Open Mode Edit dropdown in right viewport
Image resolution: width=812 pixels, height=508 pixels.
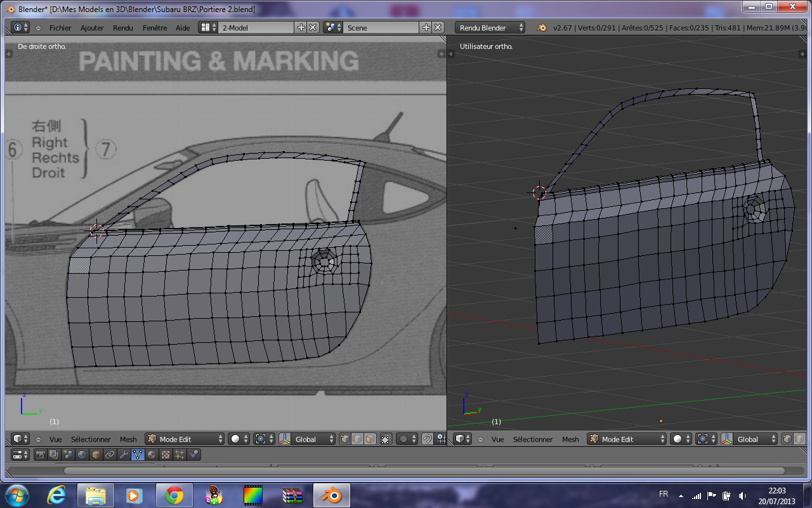(627, 439)
